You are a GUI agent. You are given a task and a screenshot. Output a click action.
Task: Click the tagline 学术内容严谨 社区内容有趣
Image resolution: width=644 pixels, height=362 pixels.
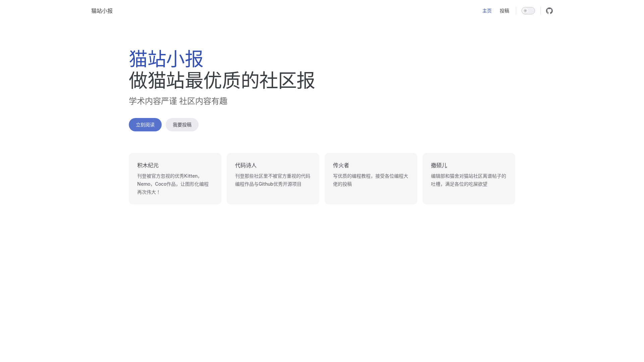(x=178, y=101)
